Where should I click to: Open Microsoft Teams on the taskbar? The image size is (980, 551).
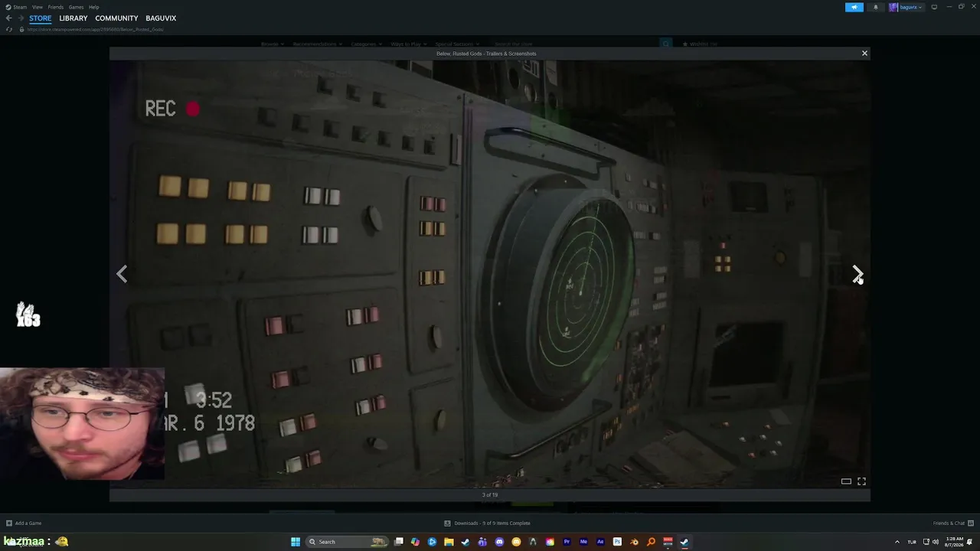[x=482, y=542]
